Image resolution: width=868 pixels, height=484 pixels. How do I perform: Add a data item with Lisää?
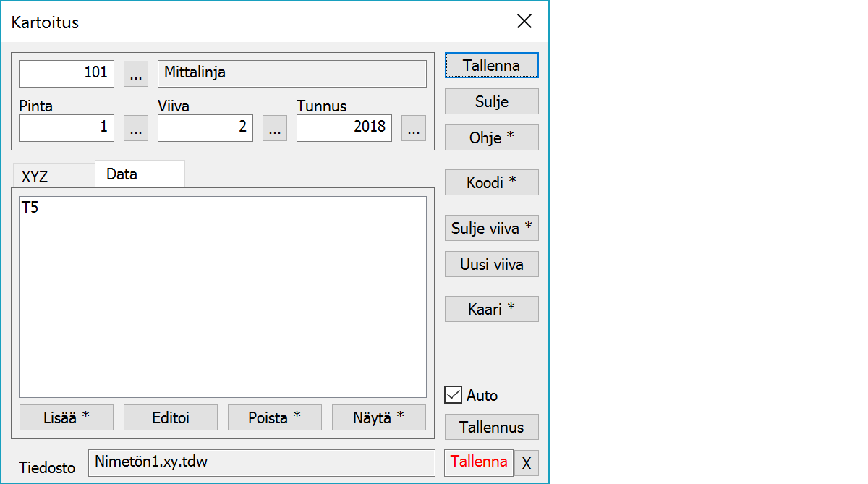click(x=67, y=417)
